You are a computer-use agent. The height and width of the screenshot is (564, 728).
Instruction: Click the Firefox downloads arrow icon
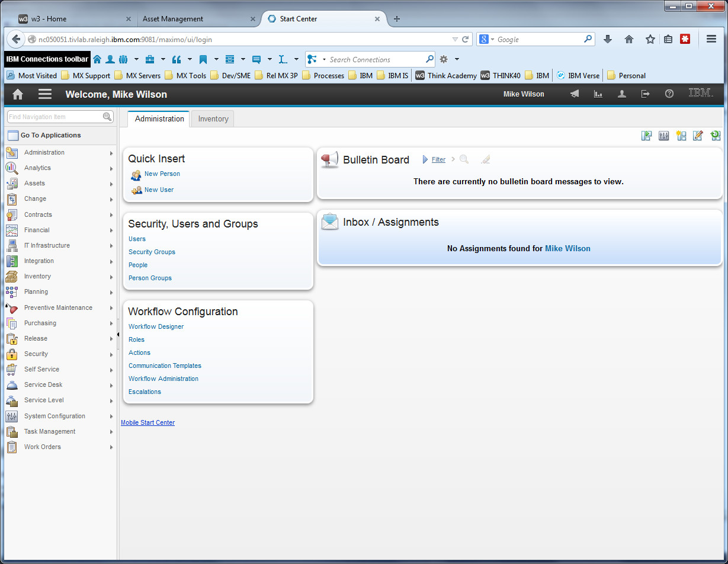coord(608,39)
